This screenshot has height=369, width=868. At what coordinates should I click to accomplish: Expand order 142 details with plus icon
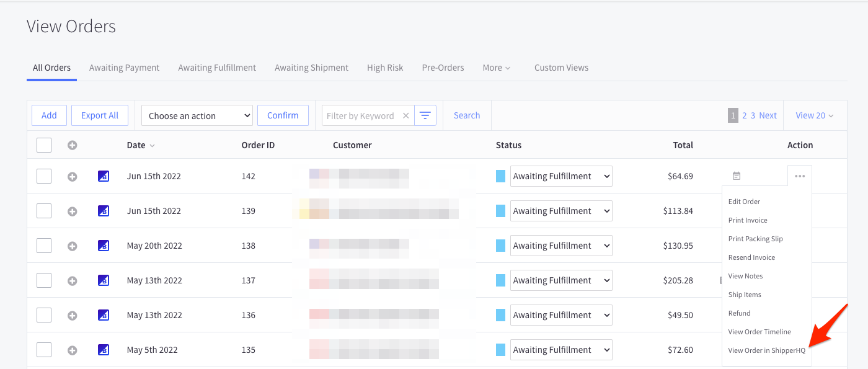(72, 177)
